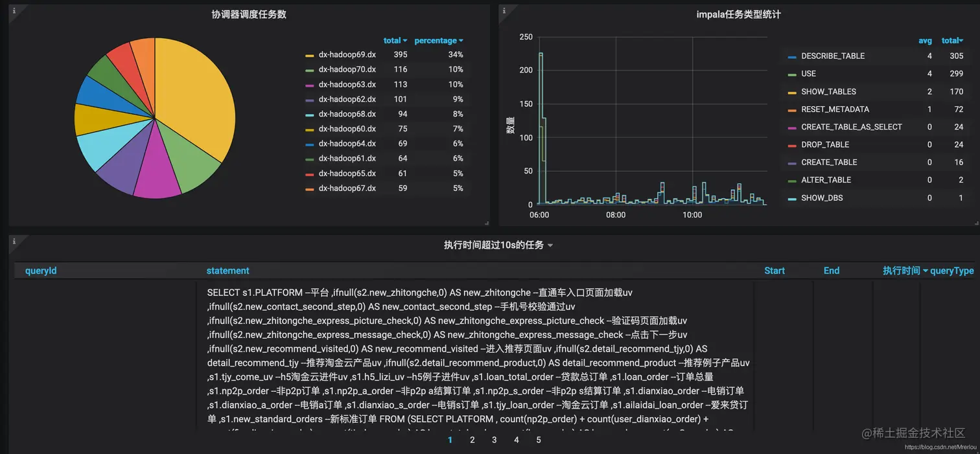
Task: Toggle dx-hadoop61.dx series via legend label
Action: click(x=347, y=159)
